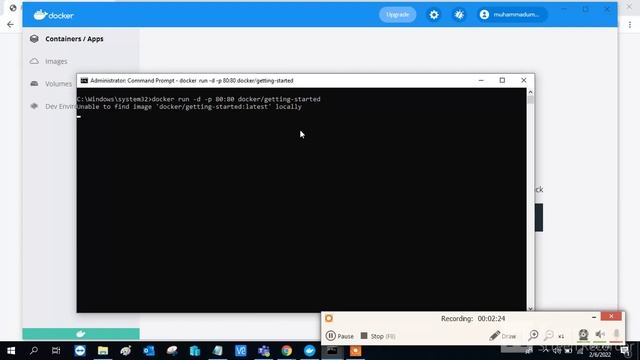Viewport: 640px width, 360px height.
Task: Click the 'Unable to find image' output line
Action: (x=189, y=107)
